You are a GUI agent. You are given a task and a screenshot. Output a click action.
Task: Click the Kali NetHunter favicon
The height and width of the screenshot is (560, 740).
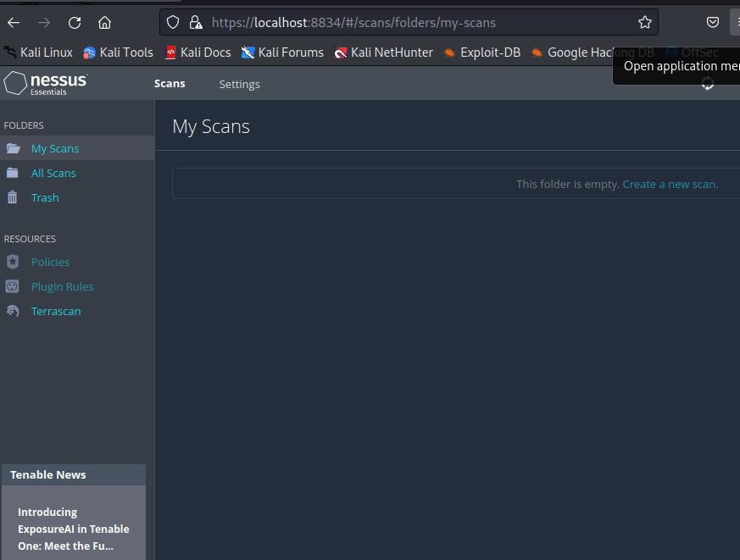(341, 53)
